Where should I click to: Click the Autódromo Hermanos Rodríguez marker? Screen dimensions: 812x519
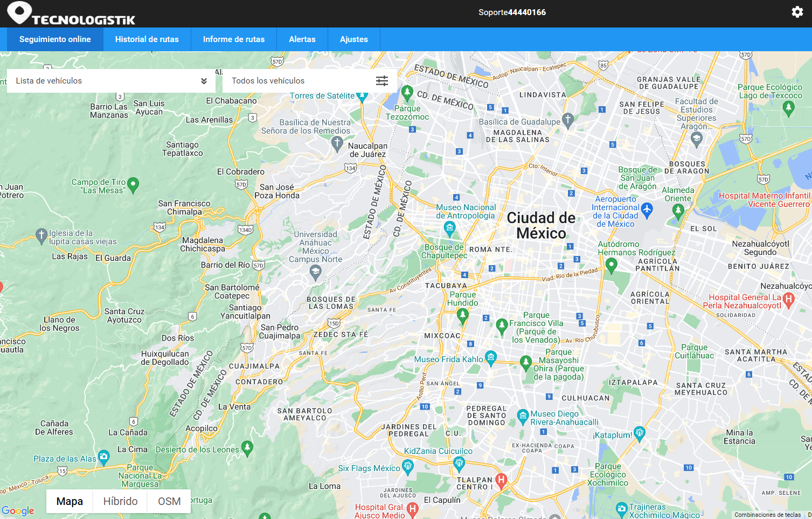click(x=611, y=265)
